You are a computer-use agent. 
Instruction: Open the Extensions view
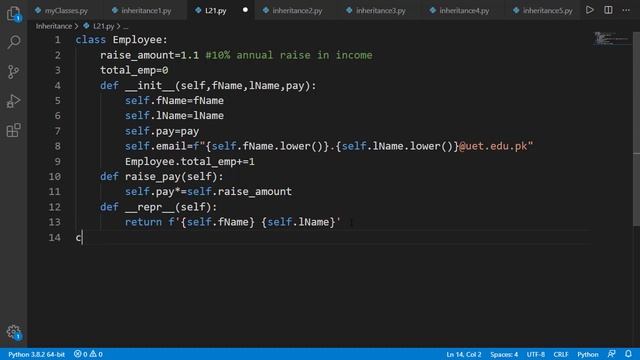(13, 130)
